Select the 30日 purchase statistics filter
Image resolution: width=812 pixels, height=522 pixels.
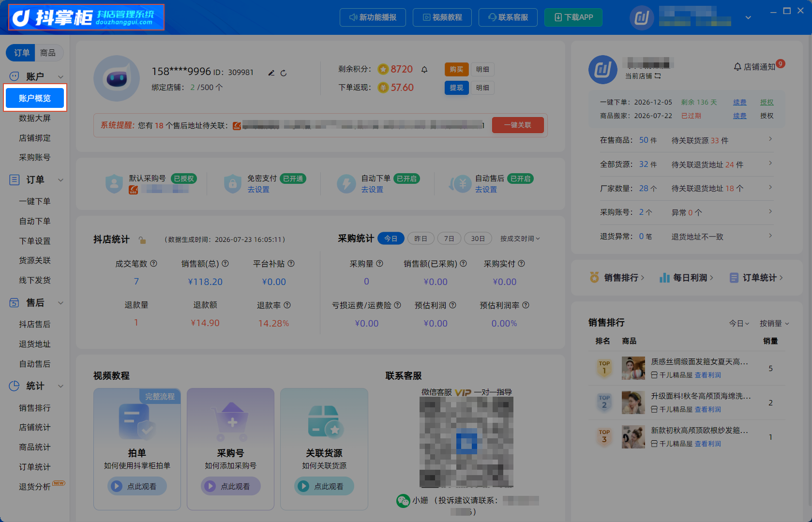click(x=478, y=239)
